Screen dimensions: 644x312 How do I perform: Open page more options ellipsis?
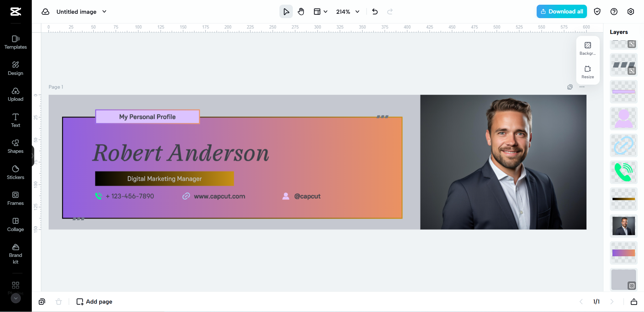pyautogui.click(x=582, y=87)
